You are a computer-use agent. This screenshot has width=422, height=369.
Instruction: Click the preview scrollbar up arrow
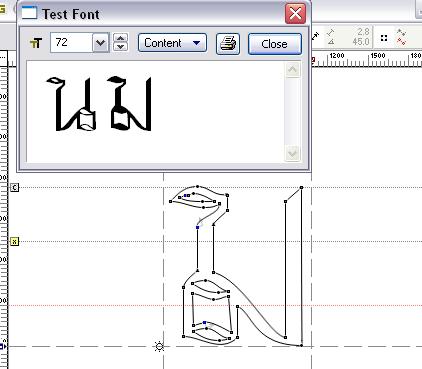click(292, 70)
